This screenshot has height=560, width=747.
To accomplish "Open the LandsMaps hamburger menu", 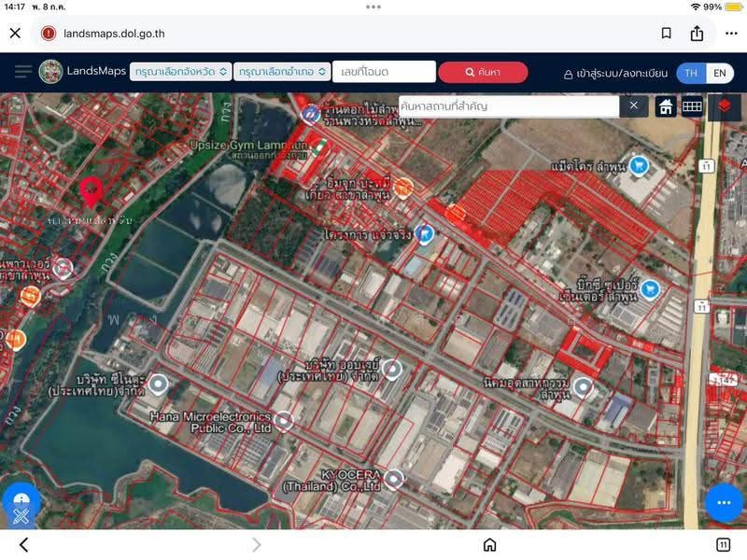I will tap(22, 72).
